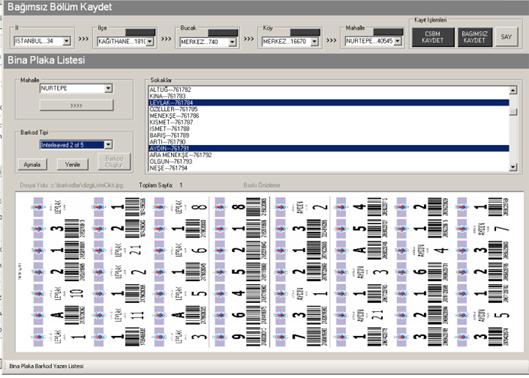529x378 pixels.
Task: Click the BAĞIMSIZ KAYDET button
Action: pyautogui.click(x=475, y=37)
